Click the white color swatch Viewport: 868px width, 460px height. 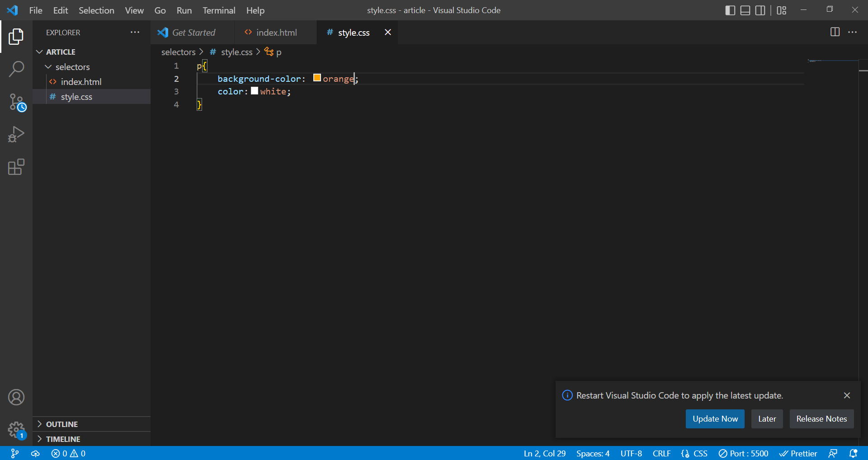tap(255, 91)
